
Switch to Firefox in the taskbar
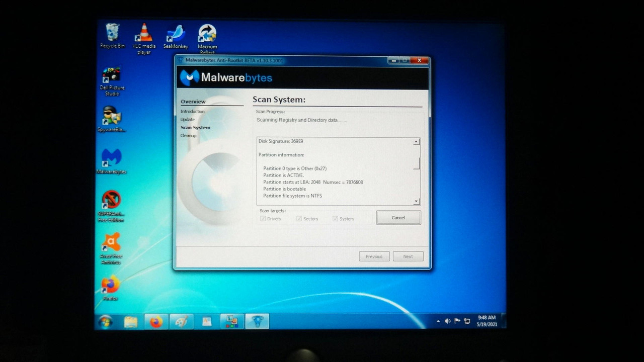coord(156,322)
